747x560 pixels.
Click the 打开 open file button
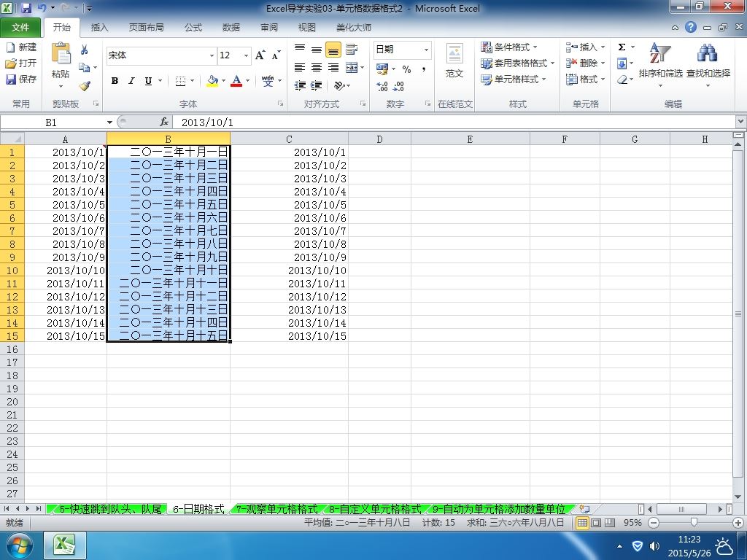[21, 63]
